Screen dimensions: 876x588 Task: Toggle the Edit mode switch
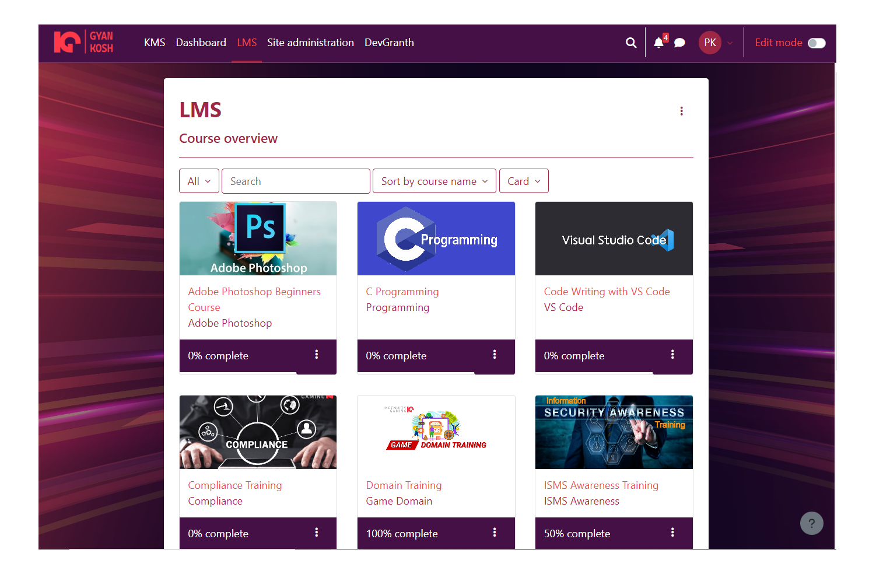click(x=816, y=43)
